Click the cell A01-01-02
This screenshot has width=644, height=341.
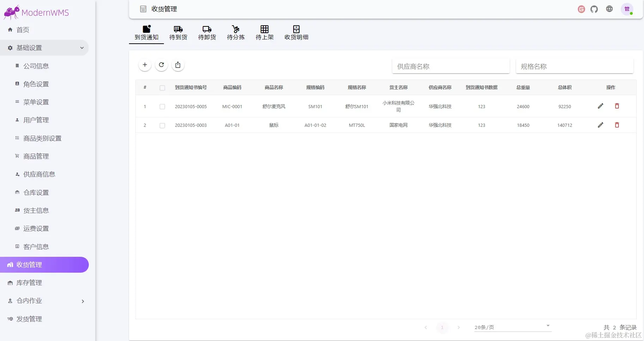click(x=315, y=125)
